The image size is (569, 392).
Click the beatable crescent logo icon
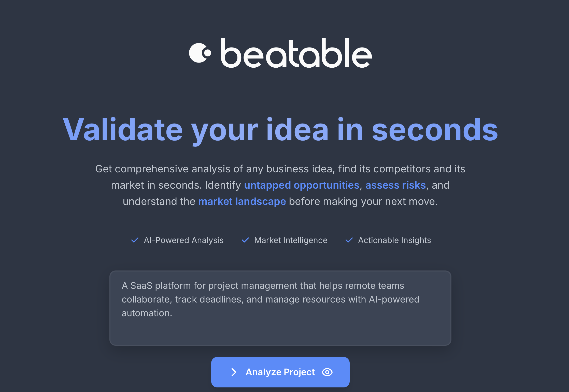(x=200, y=53)
